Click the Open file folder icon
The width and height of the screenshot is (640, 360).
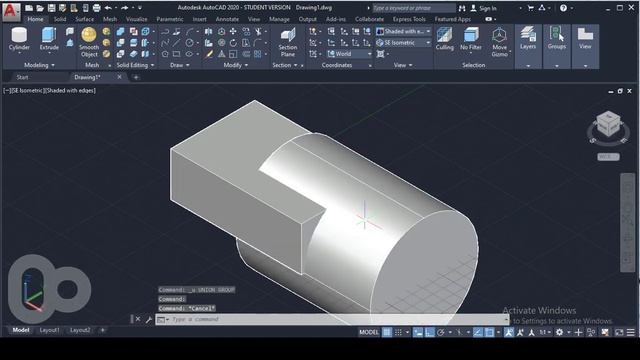pyautogui.click(x=40, y=8)
